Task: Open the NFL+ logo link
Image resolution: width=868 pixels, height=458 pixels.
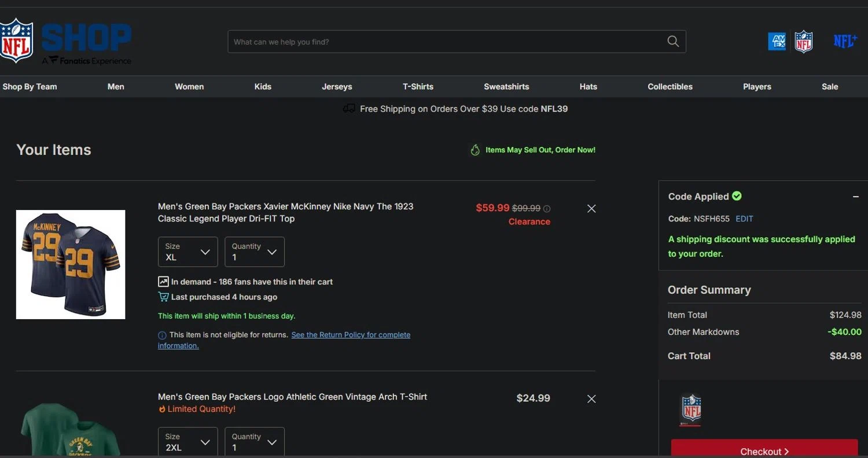Action: pos(845,41)
